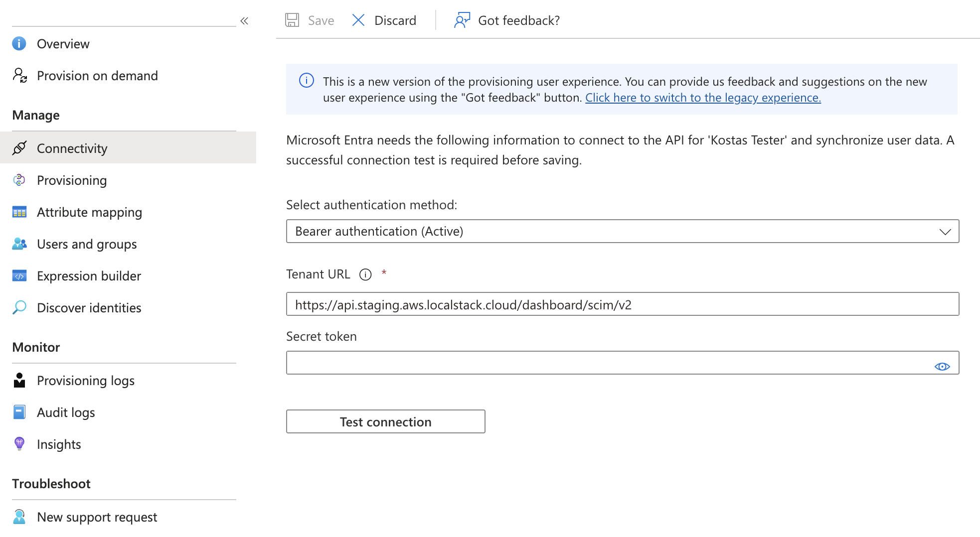The width and height of the screenshot is (980, 537).
Task: Switch to the legacy experience link
Action: [703, 98]
